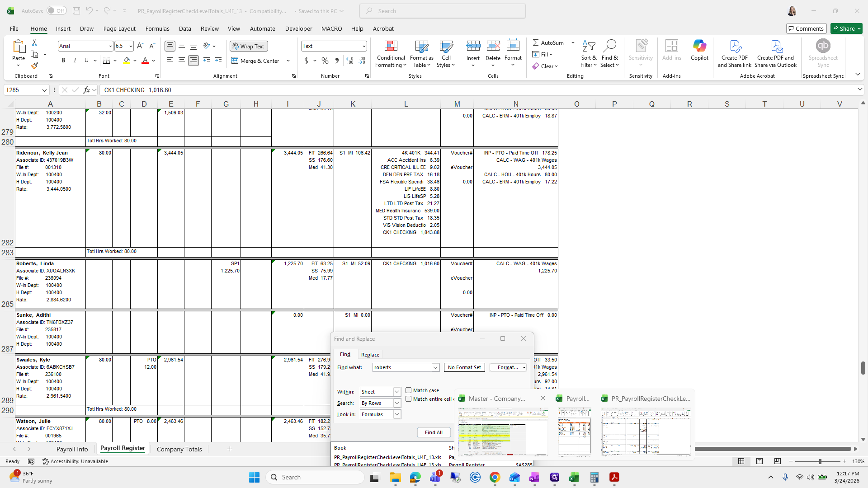
Task: Click the Find All button
Action: click(434, 432)
